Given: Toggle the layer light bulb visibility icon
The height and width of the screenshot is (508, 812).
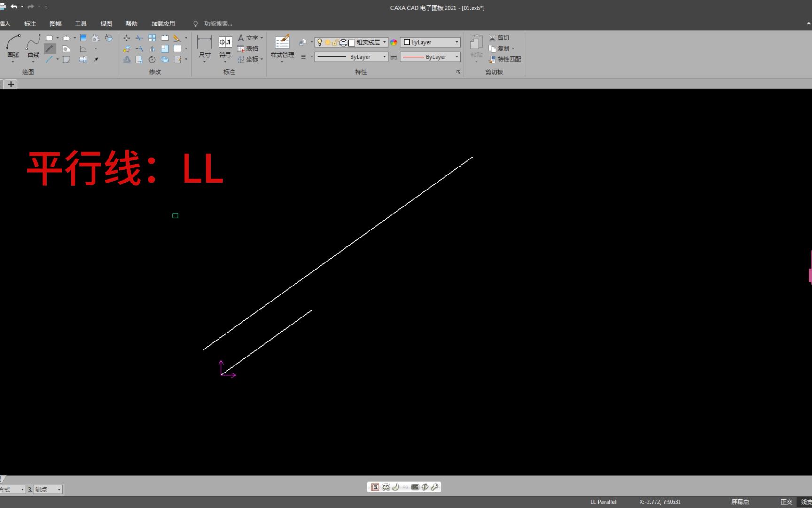Looking at the screenshot, I should click(x=320, y=42).
